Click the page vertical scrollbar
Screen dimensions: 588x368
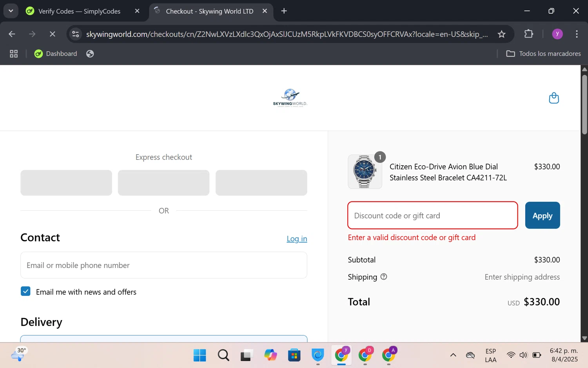[584, 104]
